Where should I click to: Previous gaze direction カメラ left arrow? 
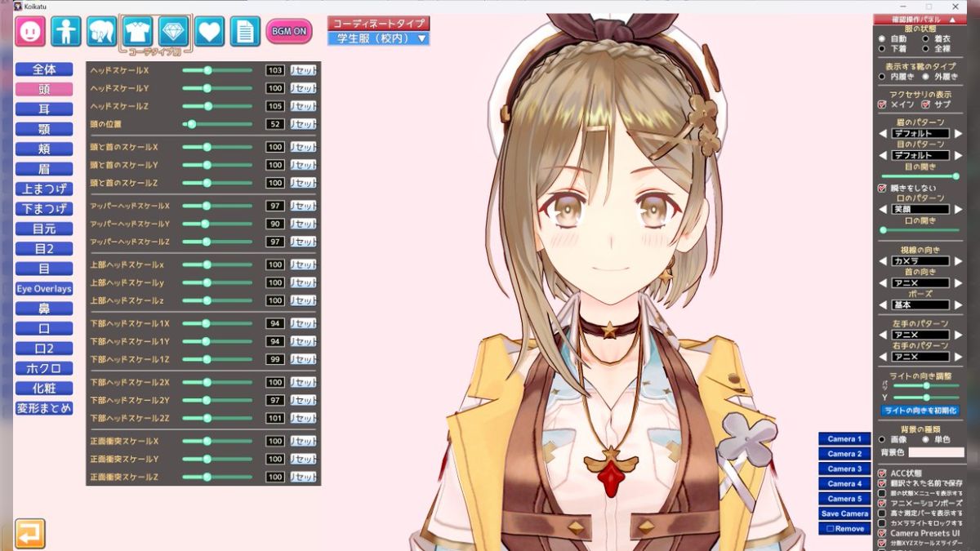pyautogui.click(x=883, y=261)
